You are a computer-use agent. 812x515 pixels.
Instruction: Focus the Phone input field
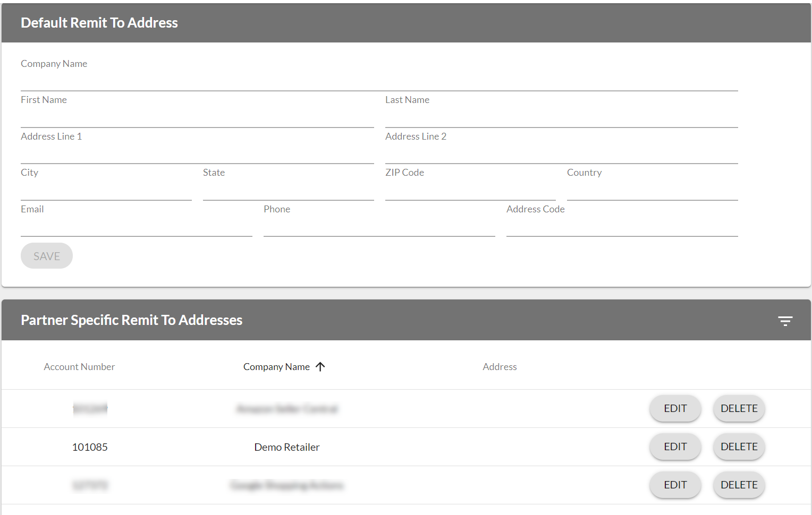pyautogui.click(x=379, y=227)
